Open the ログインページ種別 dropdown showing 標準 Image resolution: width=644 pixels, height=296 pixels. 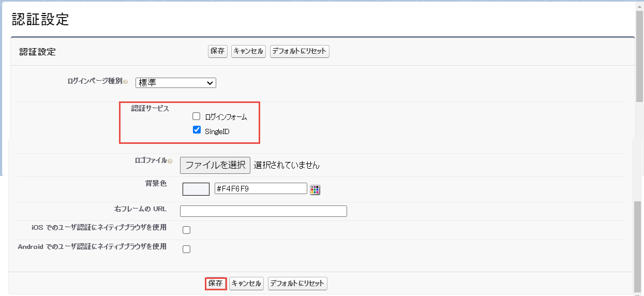[176, 83]
